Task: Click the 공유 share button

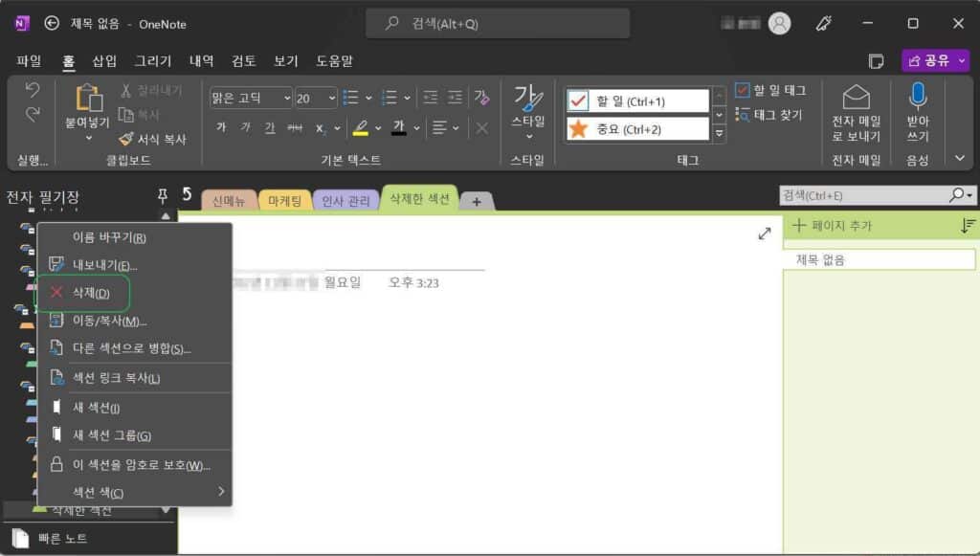Action: pyautogui.click(x=928, y=60)
